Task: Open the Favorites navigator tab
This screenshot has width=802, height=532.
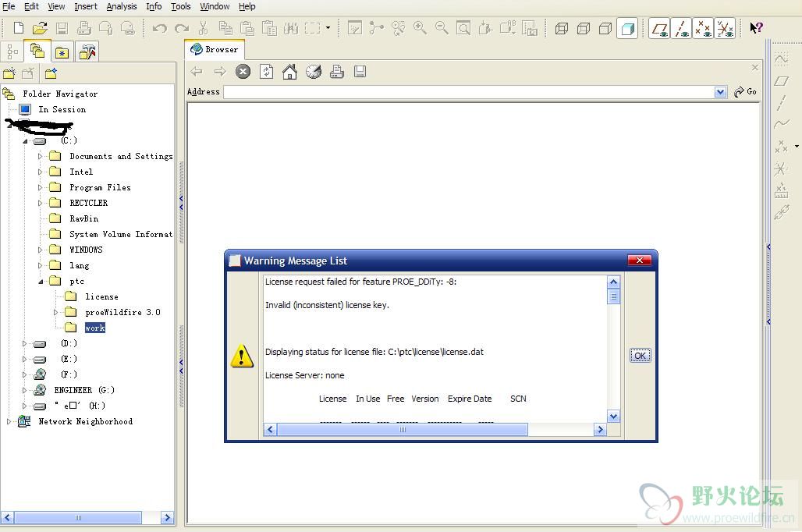Action: [x=62, y=52]
